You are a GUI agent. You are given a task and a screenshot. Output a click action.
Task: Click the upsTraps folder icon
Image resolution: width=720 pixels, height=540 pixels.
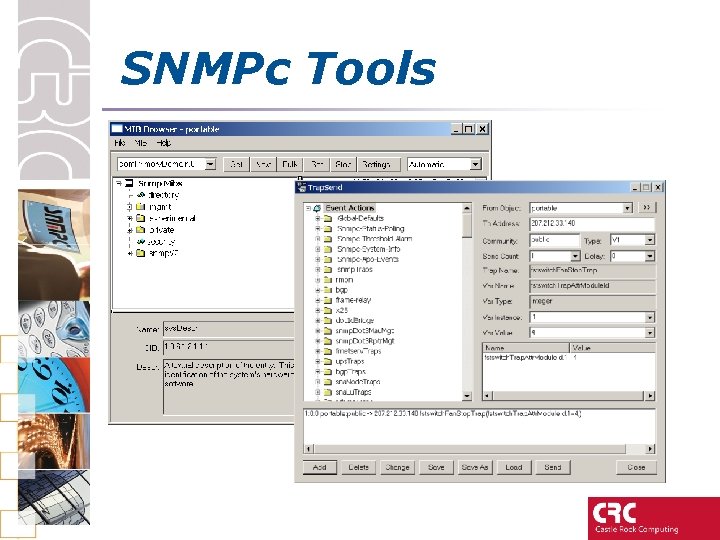click(328, 361)
